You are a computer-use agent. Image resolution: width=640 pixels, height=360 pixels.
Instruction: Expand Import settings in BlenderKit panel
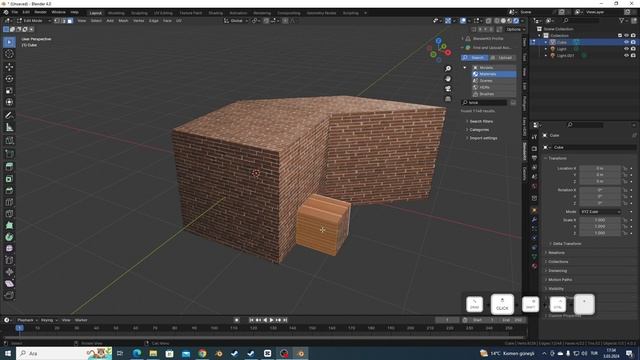click(x=483, y=138)
